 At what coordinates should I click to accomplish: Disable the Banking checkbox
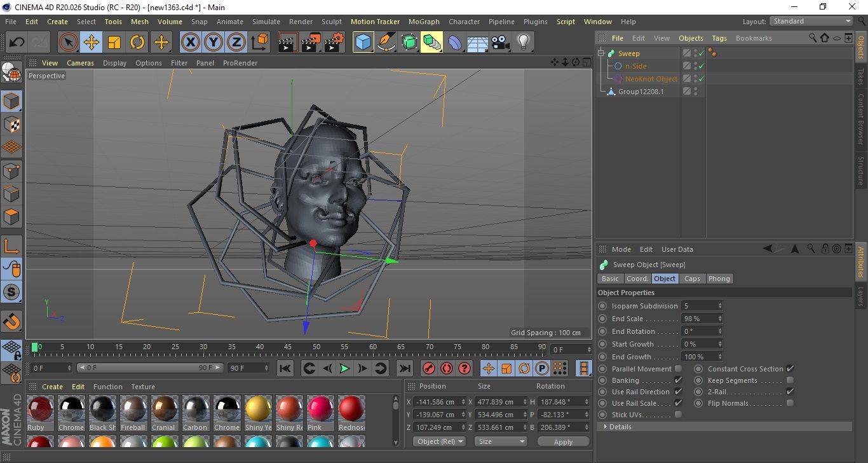pos(678,380)
